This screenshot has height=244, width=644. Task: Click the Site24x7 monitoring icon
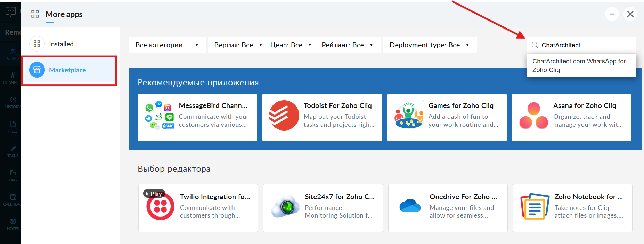[285, 206]
